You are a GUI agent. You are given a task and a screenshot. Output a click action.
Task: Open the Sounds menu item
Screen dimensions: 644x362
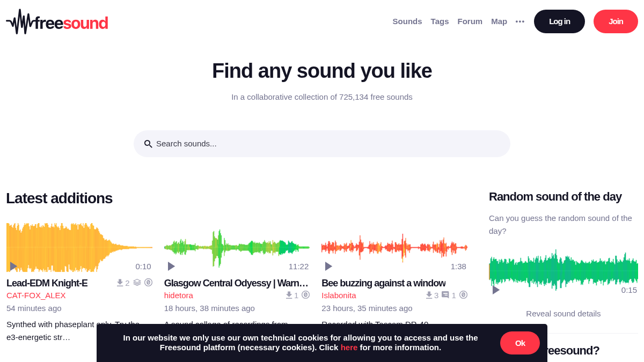click(x=407, y=21)
